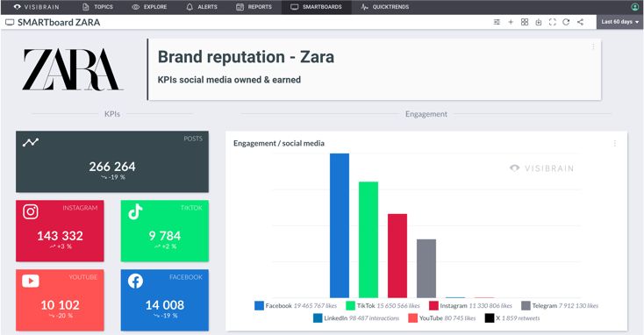This screenshot has width=644, height=335.
Task: Open the Engagement chart options menu
Action: pos(614,143)
